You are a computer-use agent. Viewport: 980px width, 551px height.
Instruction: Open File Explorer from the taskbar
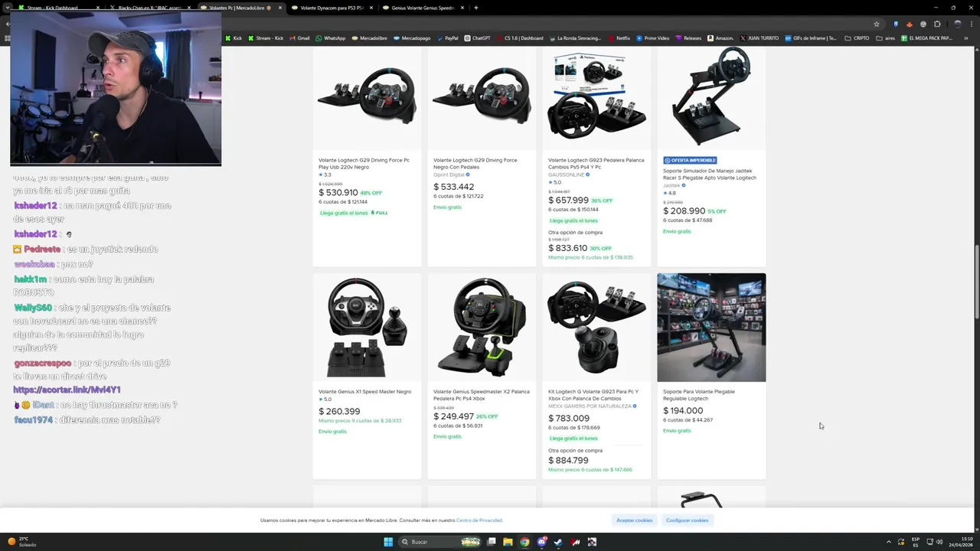pyautogui.click(x=508, y=542)
